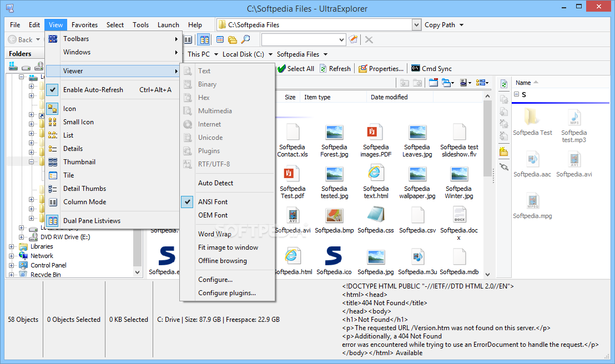Toggle the ANSI Font checked option
This screenshot has height=364, width=615.
(x=228, y=201)
